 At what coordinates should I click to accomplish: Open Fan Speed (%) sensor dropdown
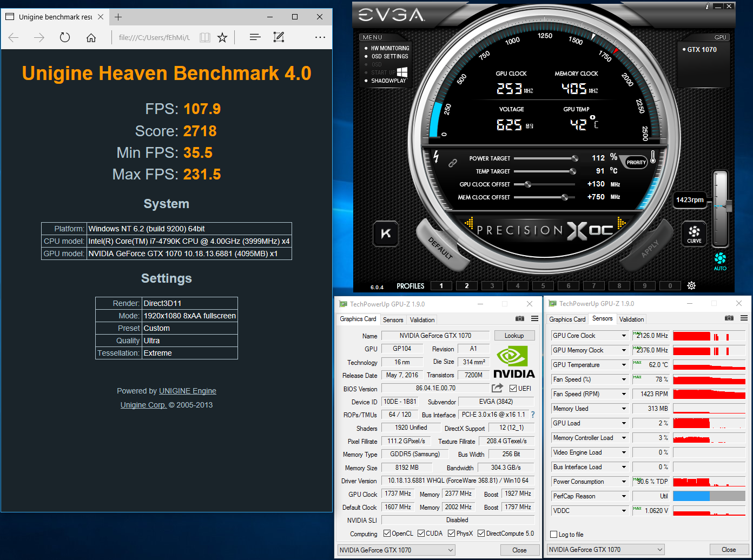point(624,379)
